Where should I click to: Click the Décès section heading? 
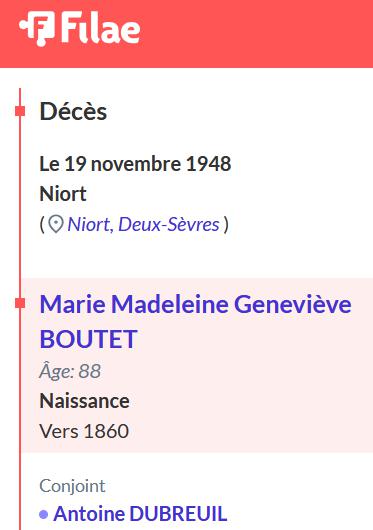tap(73, 111)
